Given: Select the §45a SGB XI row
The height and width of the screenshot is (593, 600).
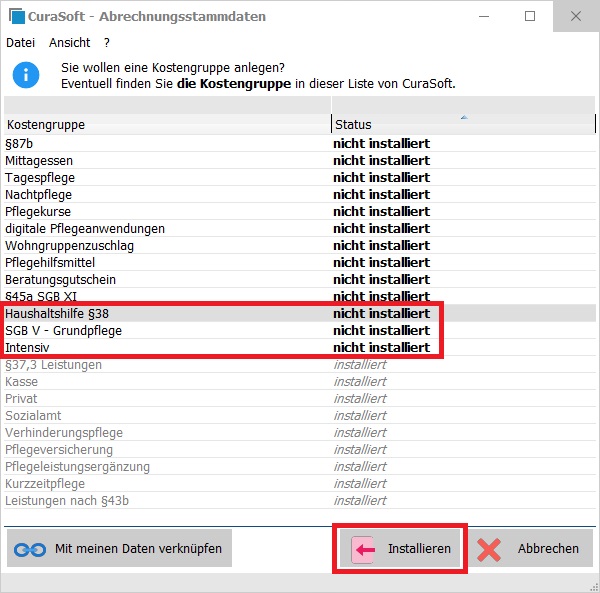Looking at the screenshot, I should coord(300,296).
